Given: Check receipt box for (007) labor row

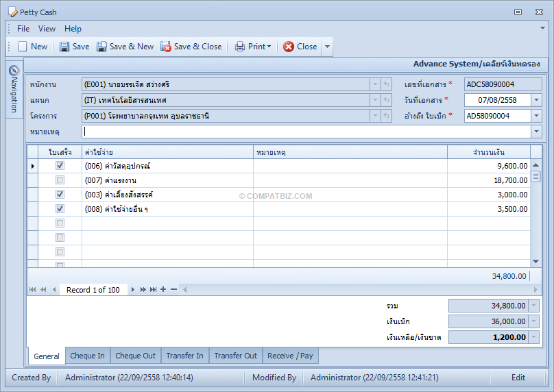Looking at the screenshot, I should point(60,180).
